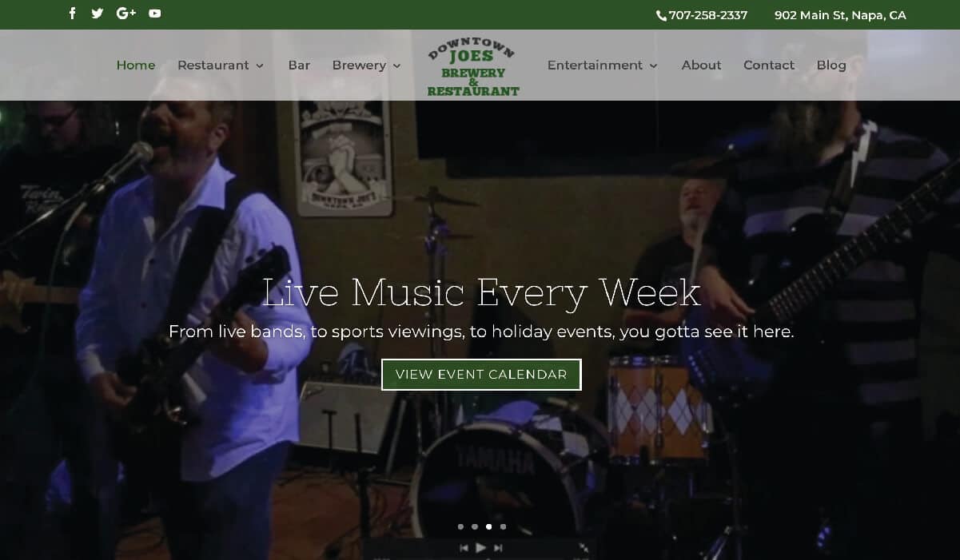Open the Facebook page icon
Viewport: 960px width, 560px height.
click(73, 13)
